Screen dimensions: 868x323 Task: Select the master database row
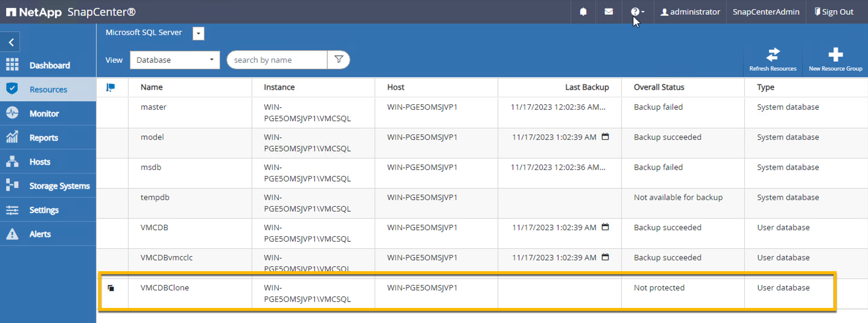tap(482, 113)
